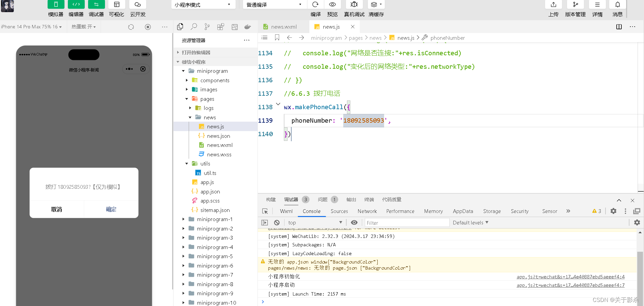Click the element inspector picker icon
This screenshot has height=306, width=644.
click(x=265, y=211)
